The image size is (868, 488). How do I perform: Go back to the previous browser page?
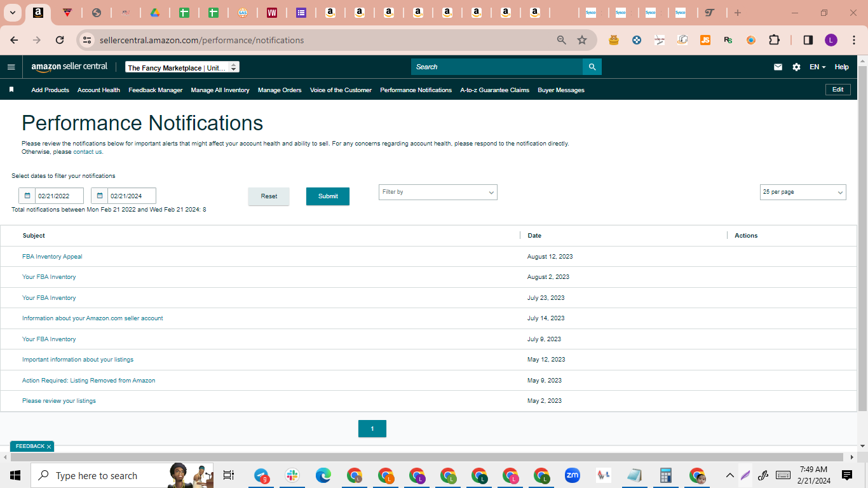pyautogui.click(x=14, y=40)
